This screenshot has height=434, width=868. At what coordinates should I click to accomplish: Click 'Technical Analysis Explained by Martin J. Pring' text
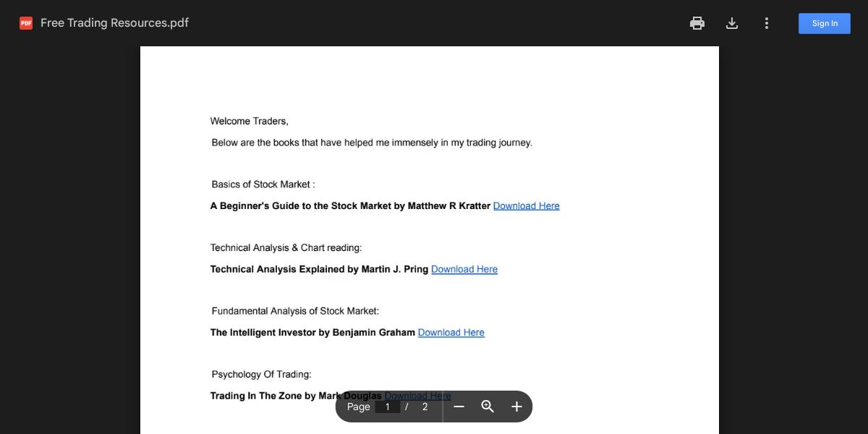(x=319, y=269)
